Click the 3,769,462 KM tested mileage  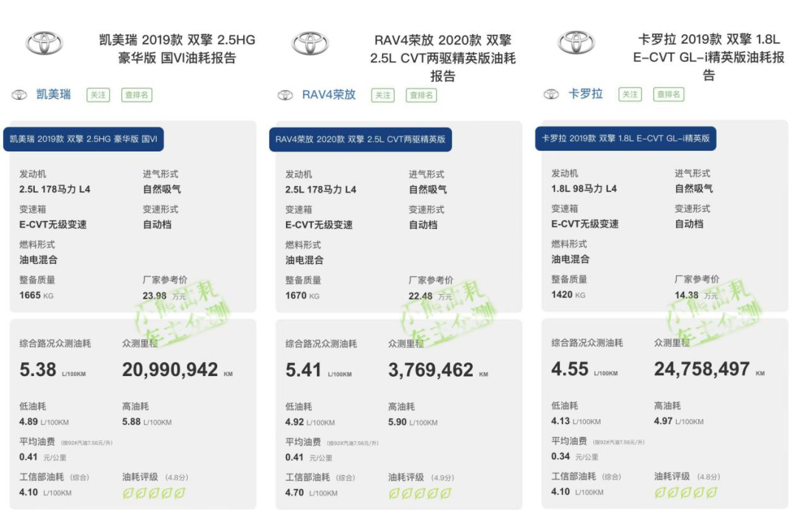point(438,370)
